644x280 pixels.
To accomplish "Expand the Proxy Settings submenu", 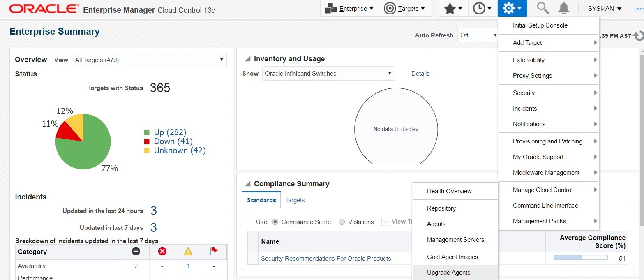I will (549, 76).
